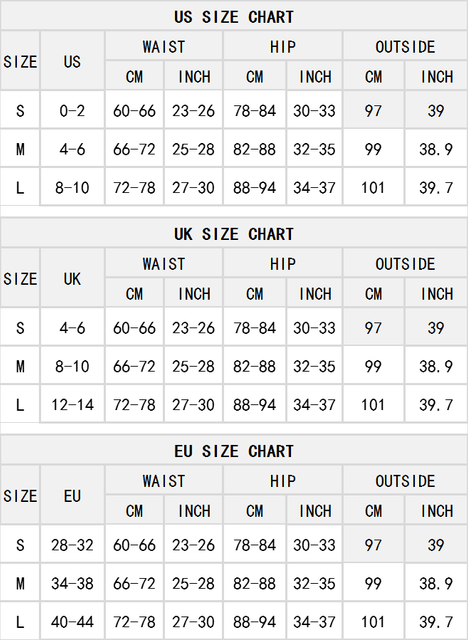Image resolution: width=468 pixels, height=640 pixels.
Task: Click the 39.7 value in EU chart
Action: point(436,622)
